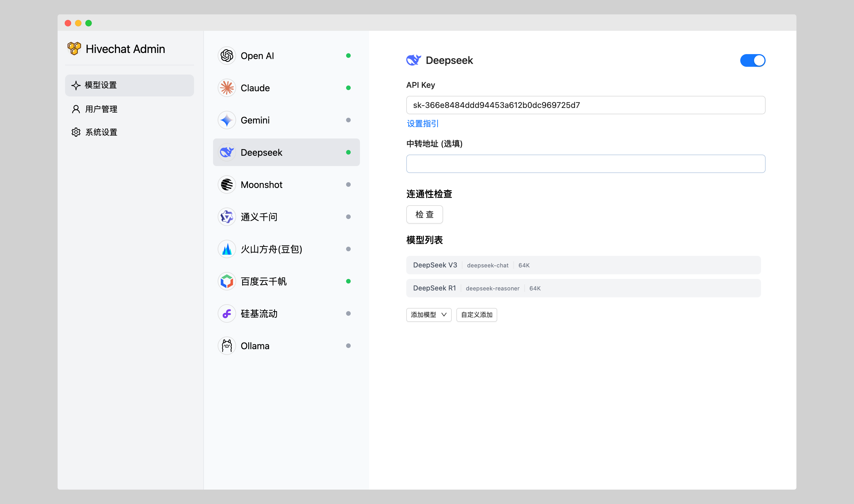Image resolution: width=854 pixels, height=504 pixels.
Task: Open Moonshot via its striped logo
Action: (227, 185)
